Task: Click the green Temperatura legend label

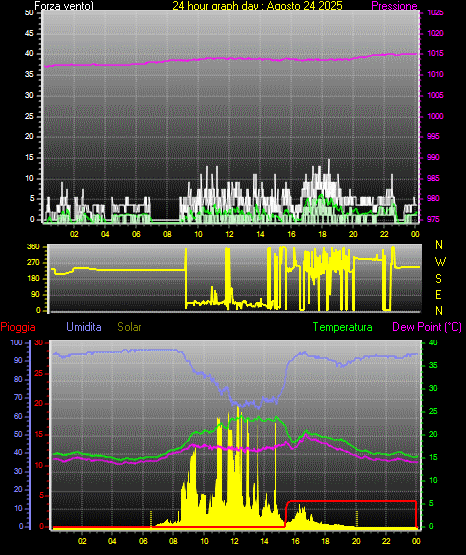Action: point(343,327)
